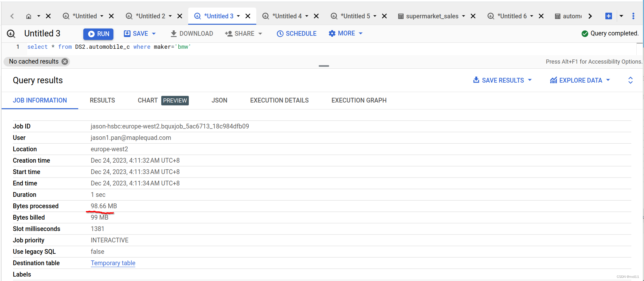
Task: Click the Job priority value INTERACTIVE
Action: (x=110, y=240)
